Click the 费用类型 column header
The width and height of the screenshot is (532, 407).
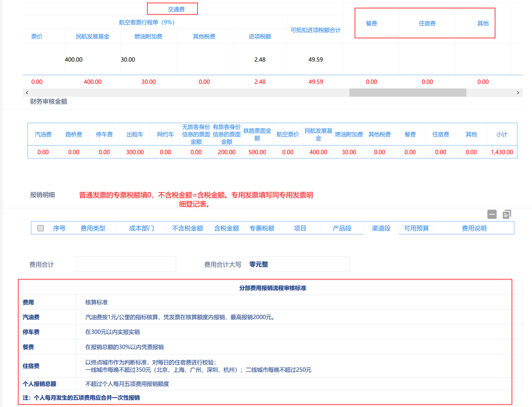coord(93,228)
